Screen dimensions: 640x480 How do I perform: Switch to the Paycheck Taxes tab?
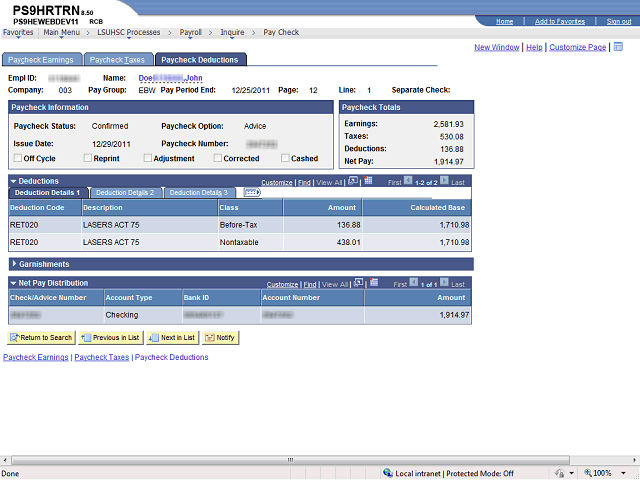[x=118, y=60]
